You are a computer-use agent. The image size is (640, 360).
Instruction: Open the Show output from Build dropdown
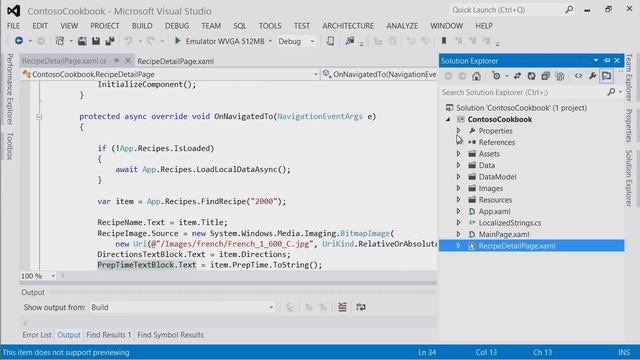[x=271, y=307]
